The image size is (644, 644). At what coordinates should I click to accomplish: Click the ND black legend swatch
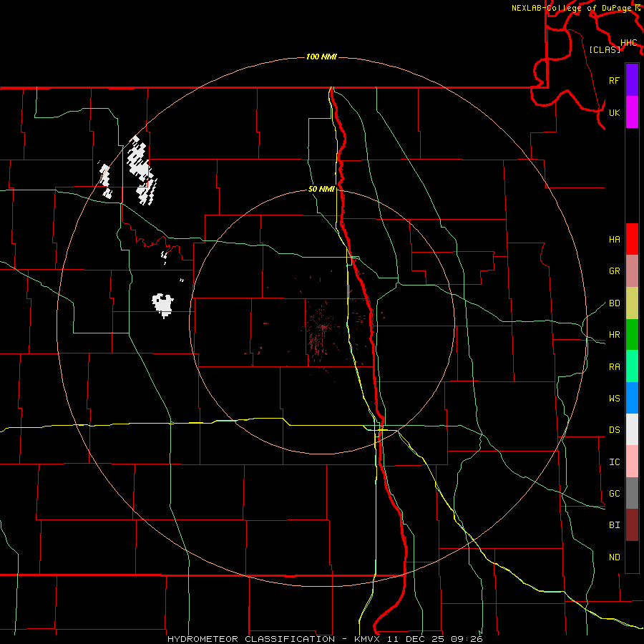pos(632,557)
